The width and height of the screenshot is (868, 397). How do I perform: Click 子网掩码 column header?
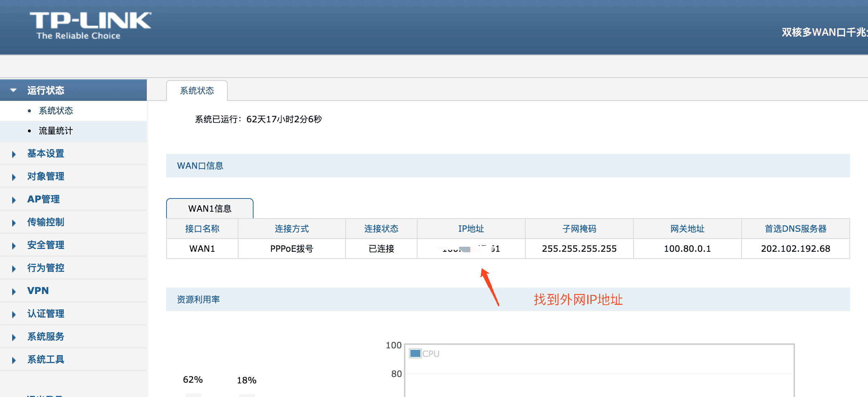(579, 229)
